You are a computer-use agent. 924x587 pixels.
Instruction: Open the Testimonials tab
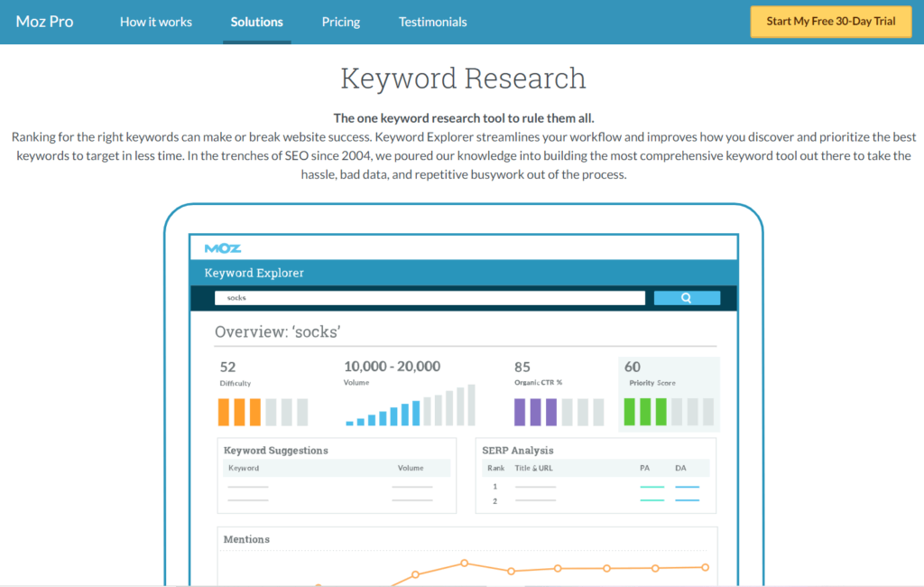(x=432, y=22)
